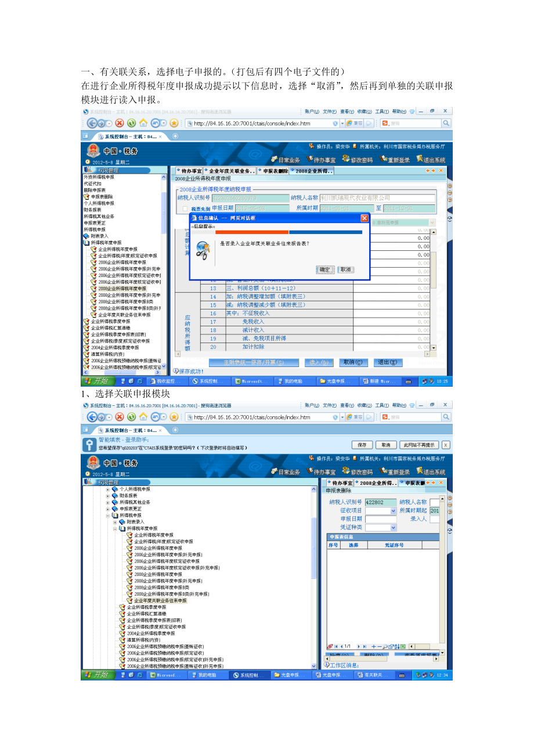534x756 pixels.
Task: Switch to the 企业年度关联业务 tab in the top window
Action: point(230,171)
